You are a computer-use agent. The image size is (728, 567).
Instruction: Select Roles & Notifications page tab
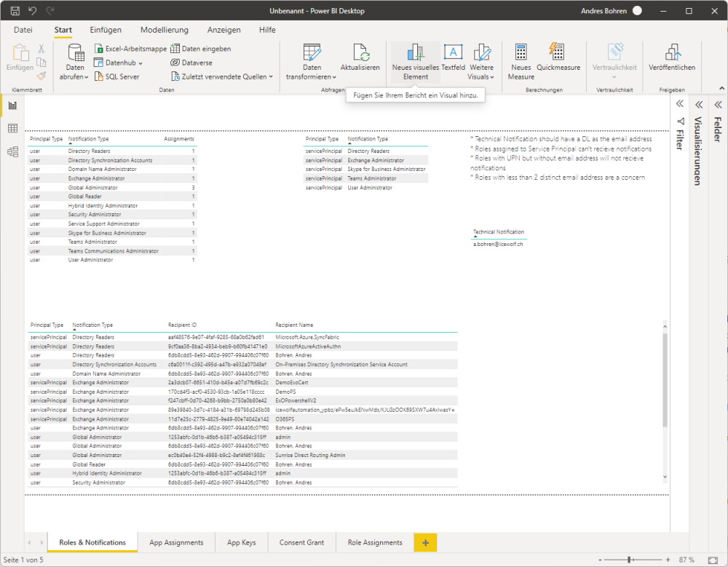click(92, 542)
